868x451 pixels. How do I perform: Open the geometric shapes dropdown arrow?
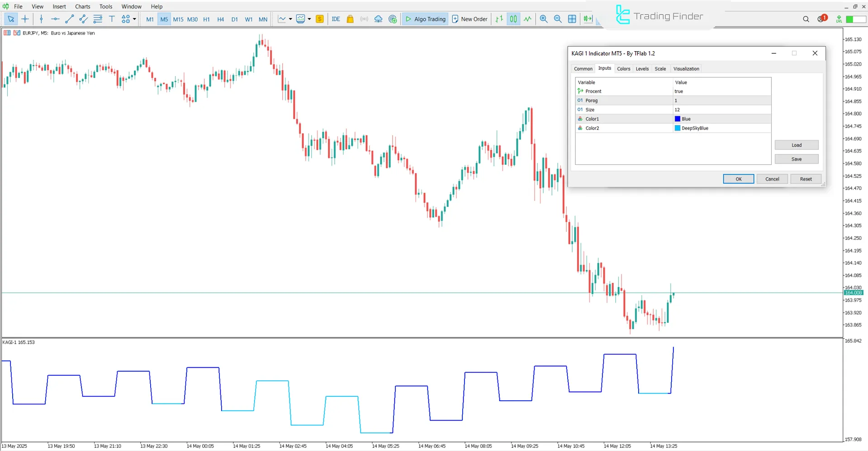click(134, 19)
